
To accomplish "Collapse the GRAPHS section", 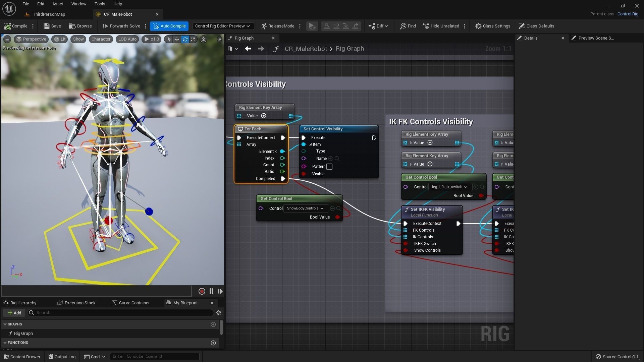I will coord(5,324).
